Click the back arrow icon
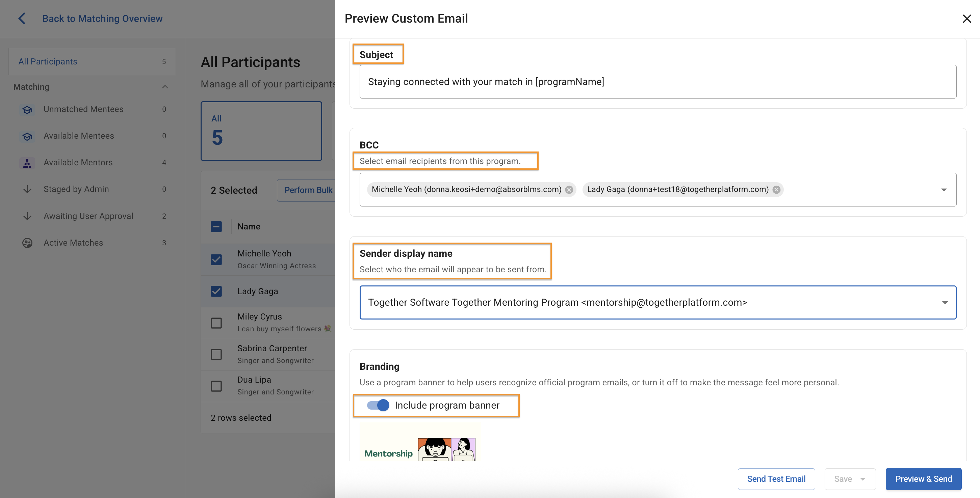 22,18
